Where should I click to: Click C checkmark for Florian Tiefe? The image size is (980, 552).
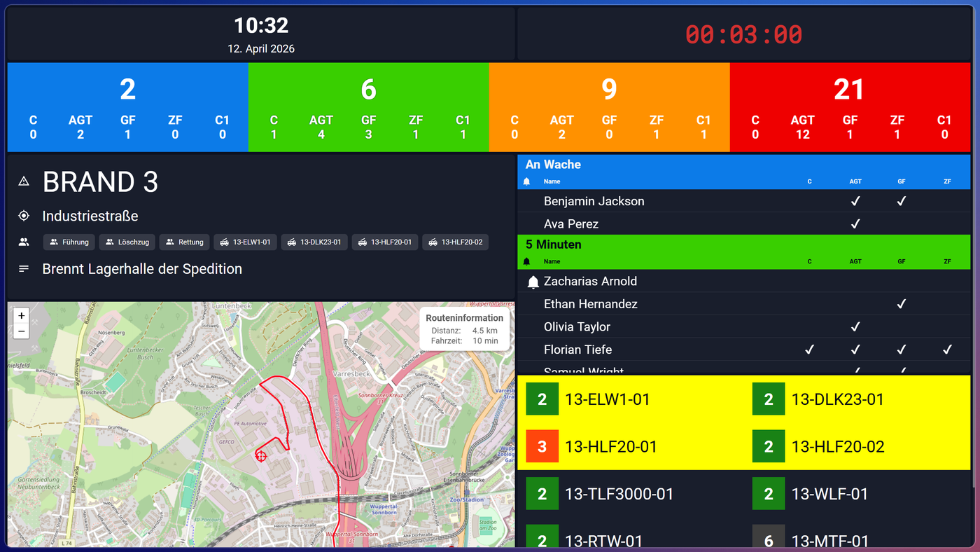(x=809, y=350)
